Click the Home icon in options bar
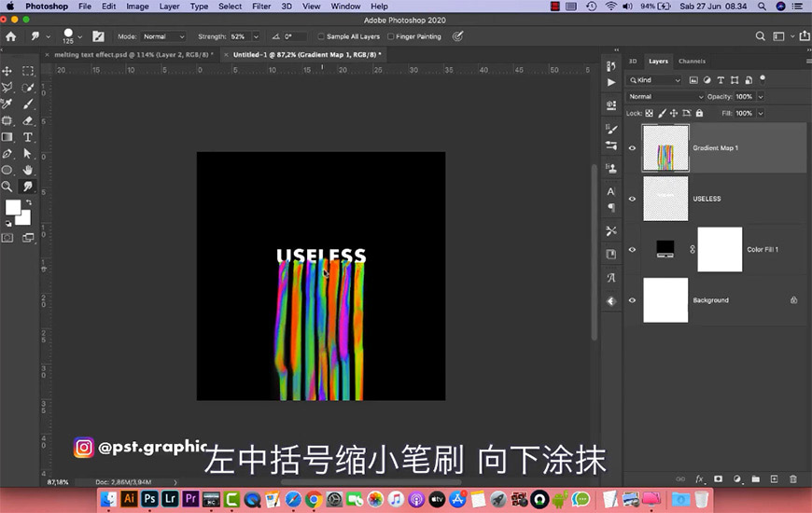Image resolution: width=812 pixels, height=513 pixels. pyautogui.click(x=11, y=36)
